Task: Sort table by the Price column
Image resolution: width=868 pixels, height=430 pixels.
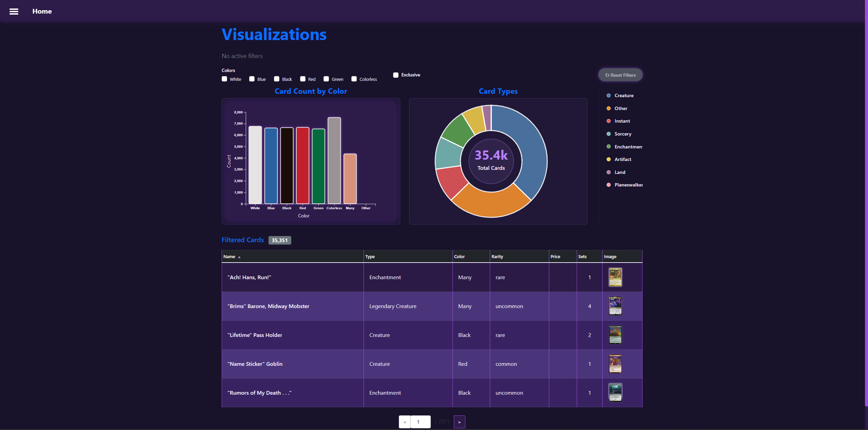Action: click(x=555, y=257)
